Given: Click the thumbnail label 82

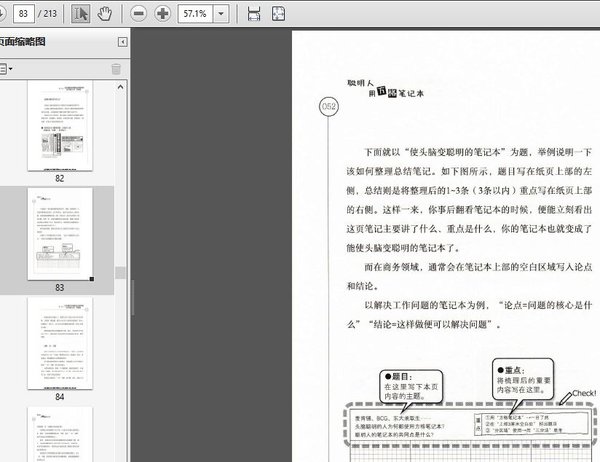Looking at the screenshot, I should click(60, 178).
